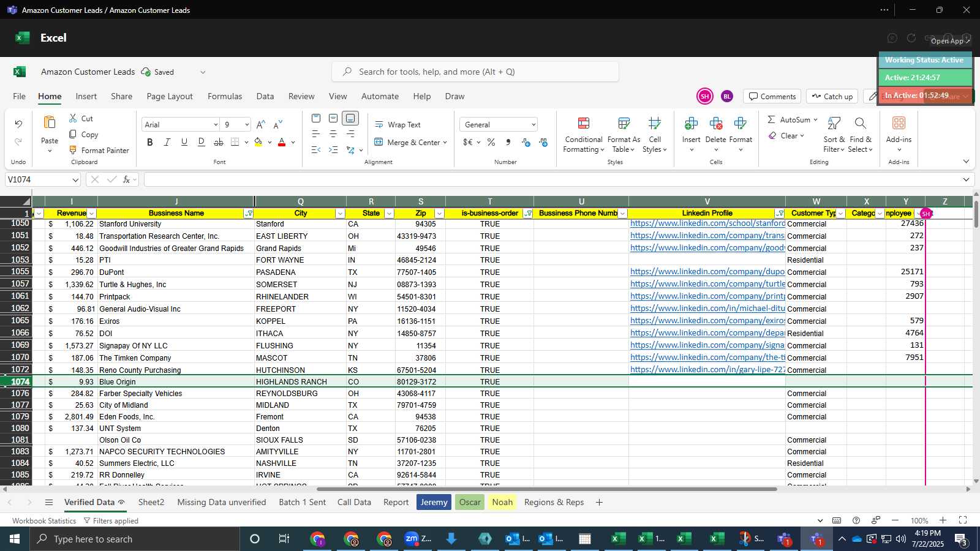Open the font size dropdown

247,125
